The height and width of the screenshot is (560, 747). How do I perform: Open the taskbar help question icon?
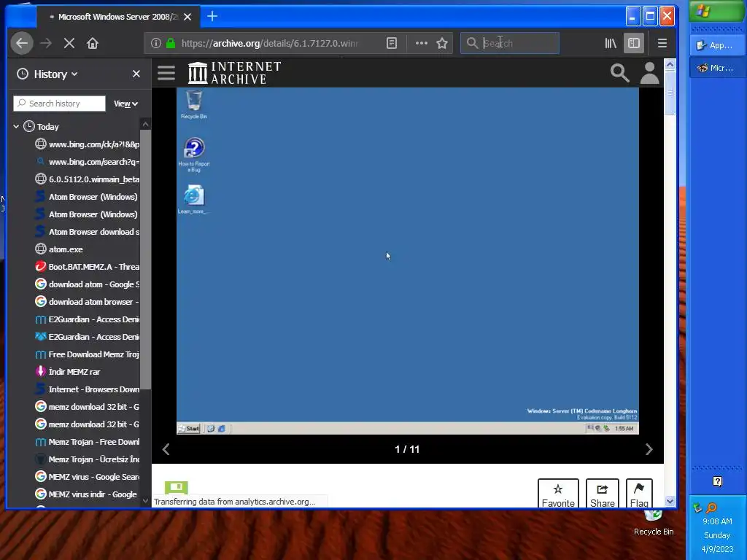coord(717,481)
